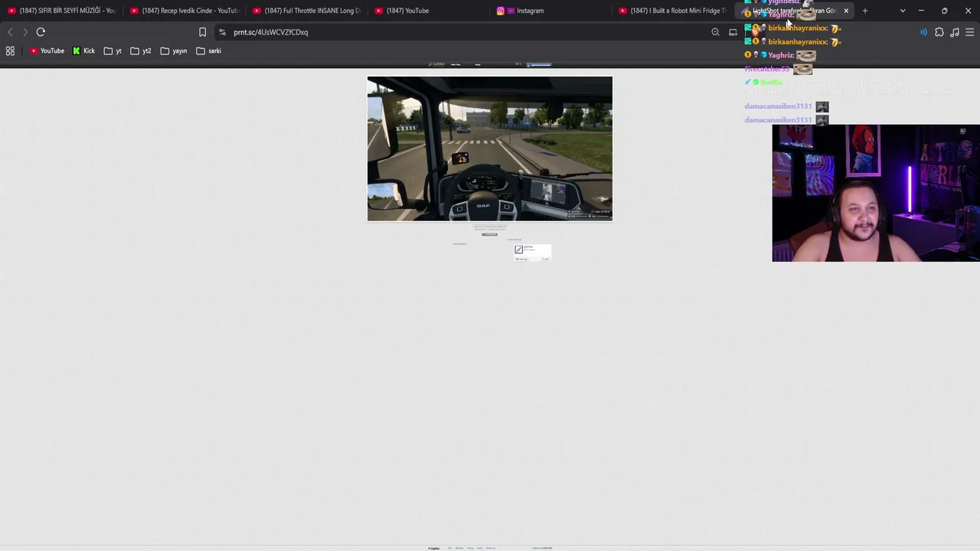980x551 pixels.
Task: Switch to the Recep Ivedik Cinde tab
Action: pos(184,11)
